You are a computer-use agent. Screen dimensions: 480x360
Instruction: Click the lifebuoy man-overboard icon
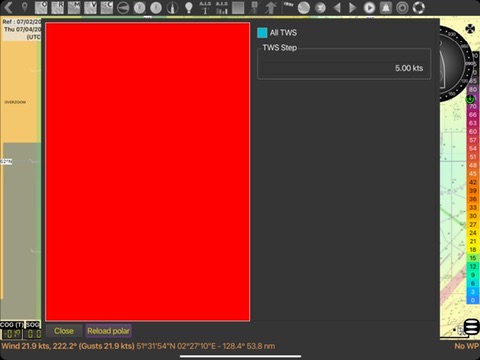[419, 7]
